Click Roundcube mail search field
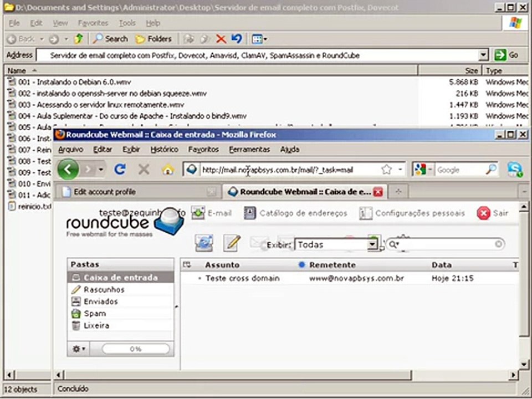 click(x=447, y=244)
